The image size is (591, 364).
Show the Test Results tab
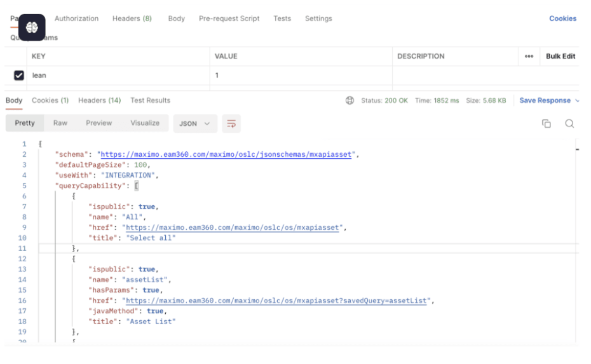click(x=151, y=100)
